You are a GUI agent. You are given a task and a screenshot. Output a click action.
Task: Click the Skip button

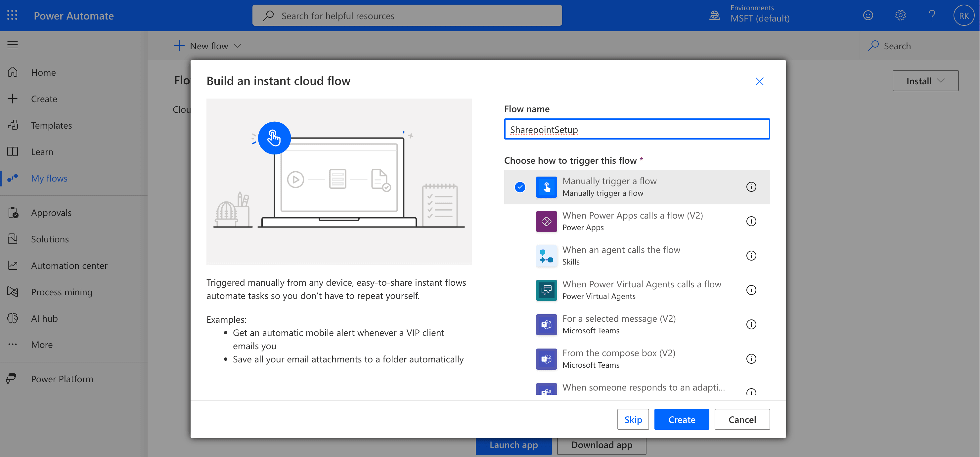(x=633, y=419)
